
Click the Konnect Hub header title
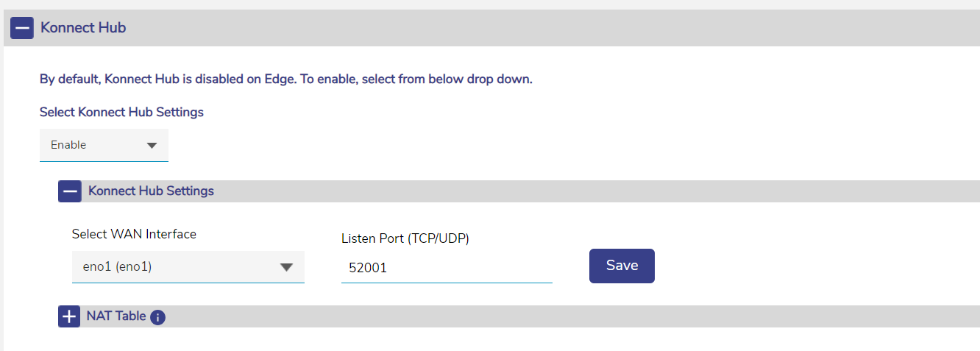83,28
